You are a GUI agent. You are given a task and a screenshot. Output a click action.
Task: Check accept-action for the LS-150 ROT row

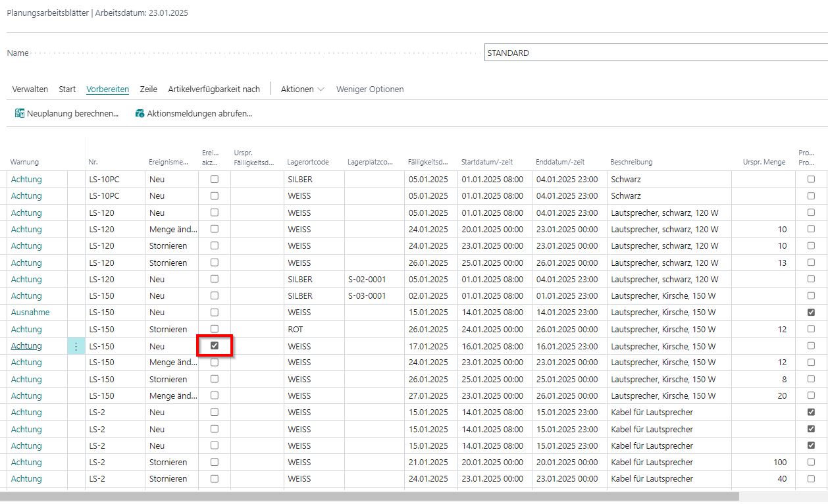pyautogui.click(x=215, y=329)
